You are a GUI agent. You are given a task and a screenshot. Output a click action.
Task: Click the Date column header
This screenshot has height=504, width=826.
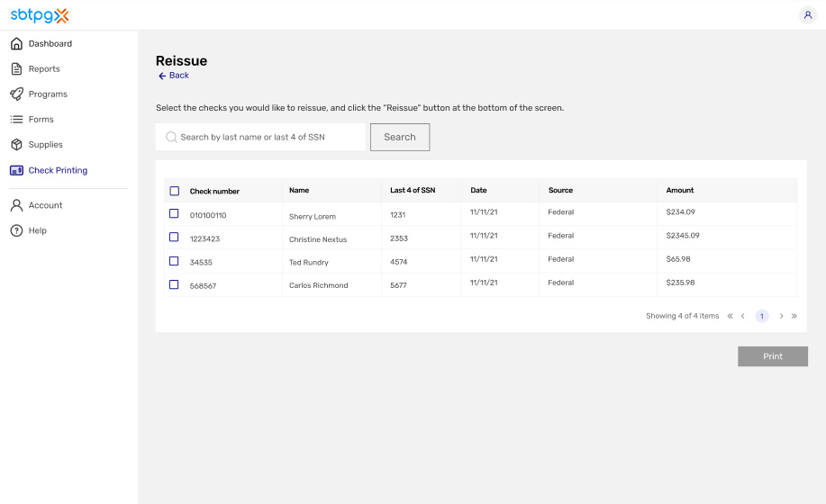[478, 191]
